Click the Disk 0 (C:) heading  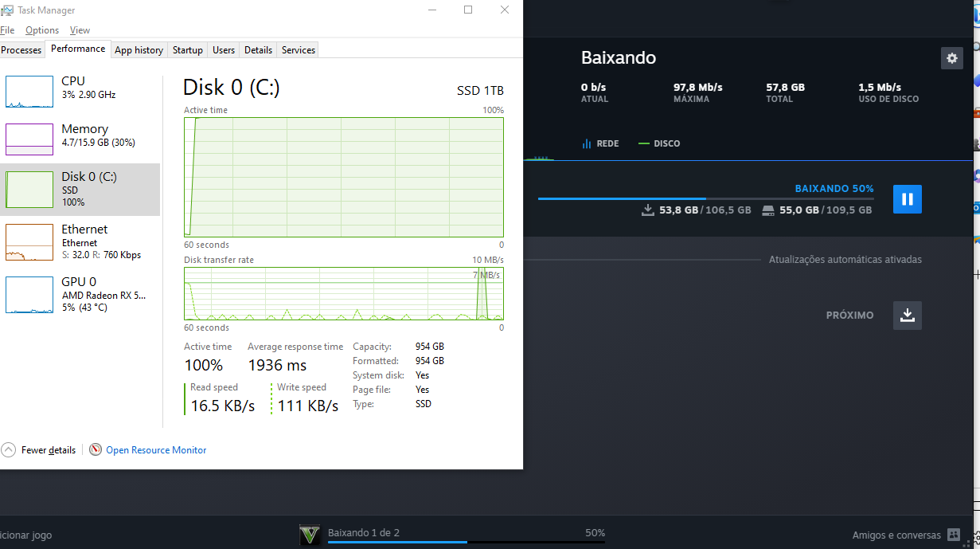[x=232, y=87]
